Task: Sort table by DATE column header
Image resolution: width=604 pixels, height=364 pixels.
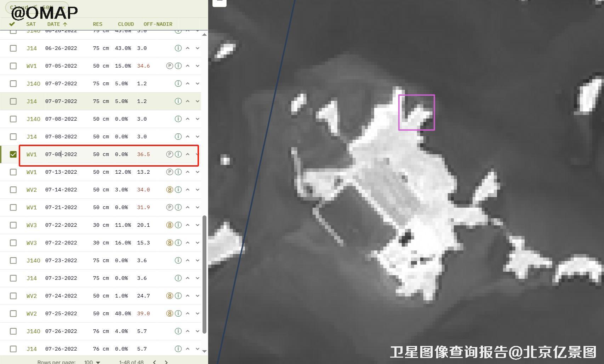Action: coord(57,24)
